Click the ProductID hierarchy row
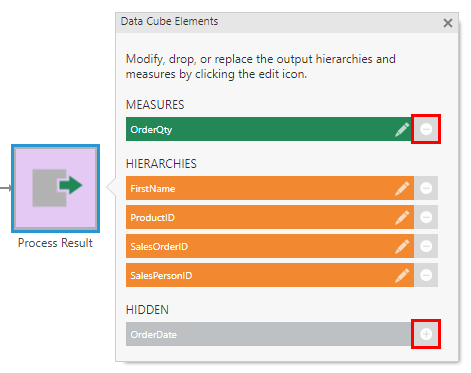 (270, 217)
